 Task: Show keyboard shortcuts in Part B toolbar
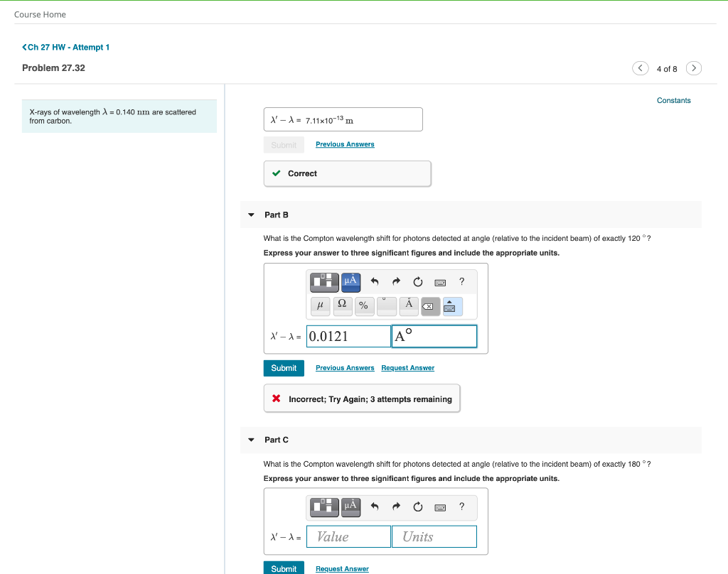pos(440,282)
